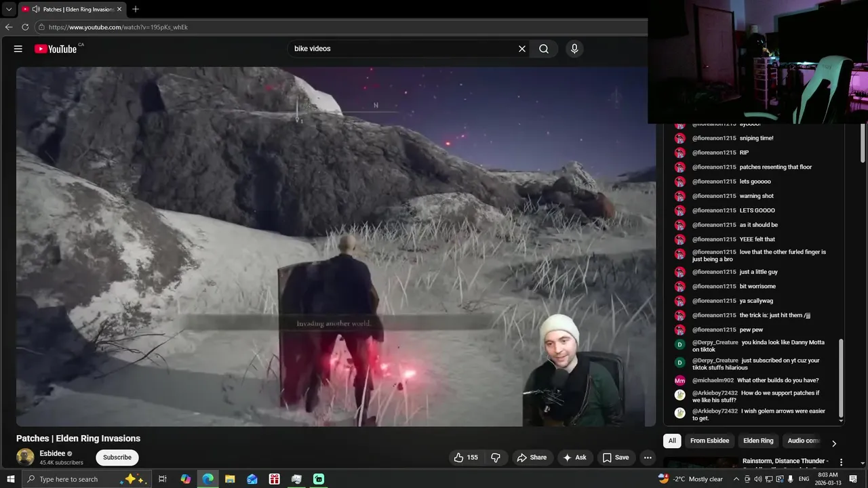Launch Copilot from the taskbar
Viewport: 868px width, 488px height.
tap(186, 479)
